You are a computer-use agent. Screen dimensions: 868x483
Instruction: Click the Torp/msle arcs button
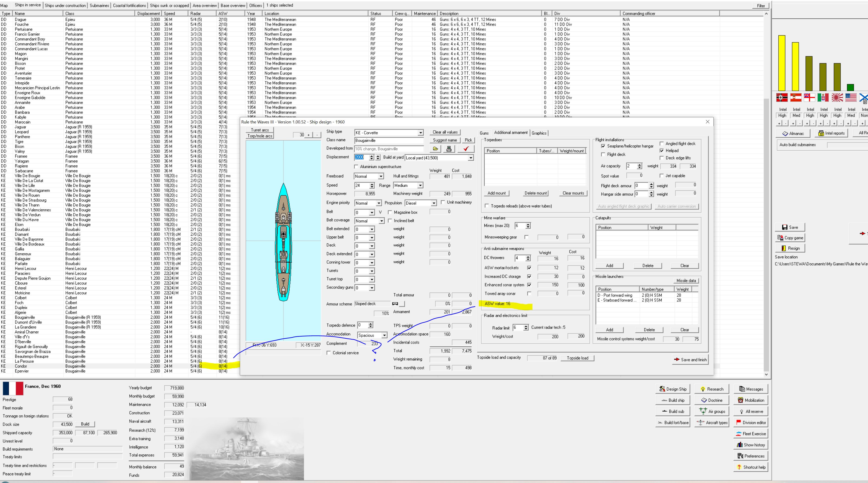(260, 136)
